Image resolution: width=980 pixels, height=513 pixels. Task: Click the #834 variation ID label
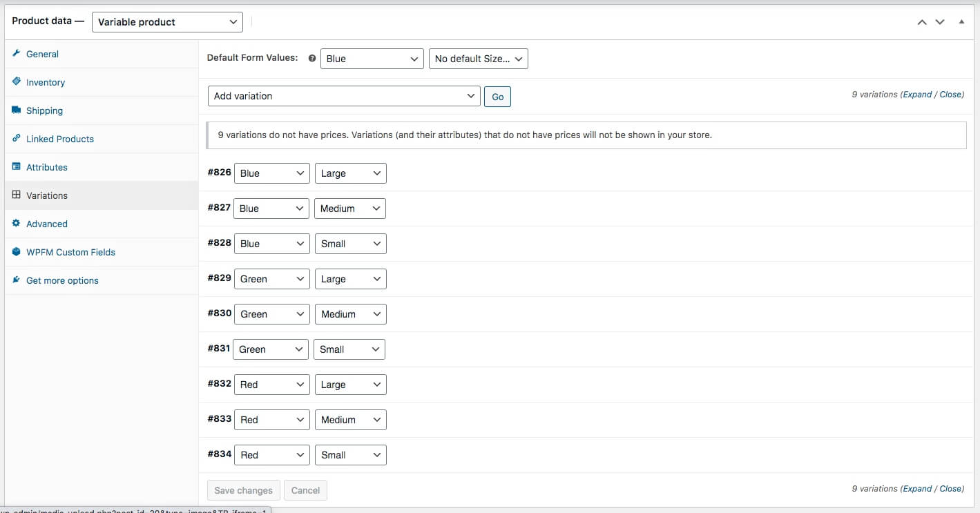click(219, 454)
